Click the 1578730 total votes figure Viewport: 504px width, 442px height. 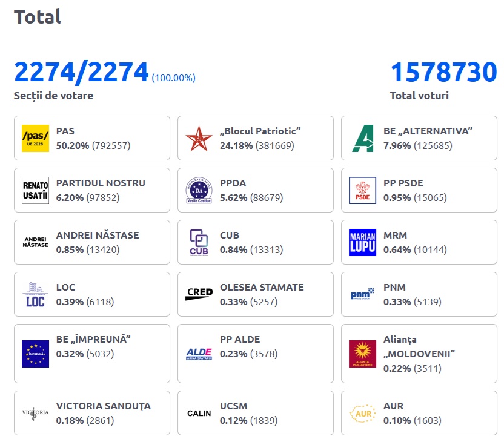pyautogui.click(x=443, y=73)
